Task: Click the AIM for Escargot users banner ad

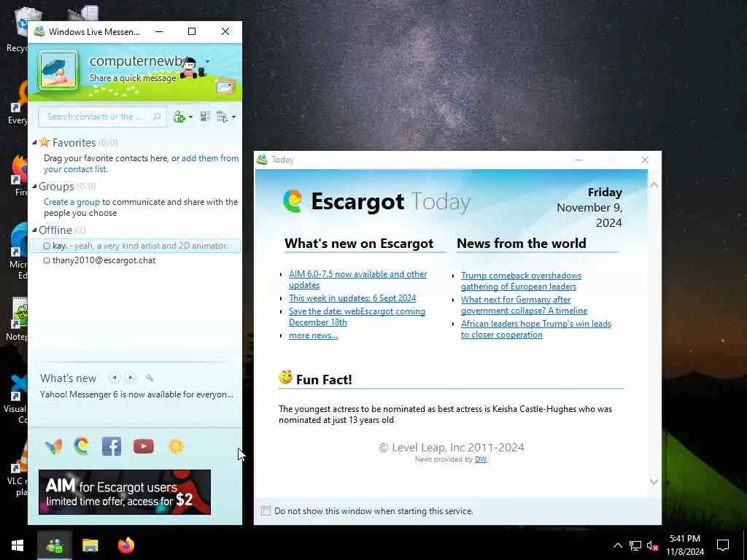Action: 125,492
